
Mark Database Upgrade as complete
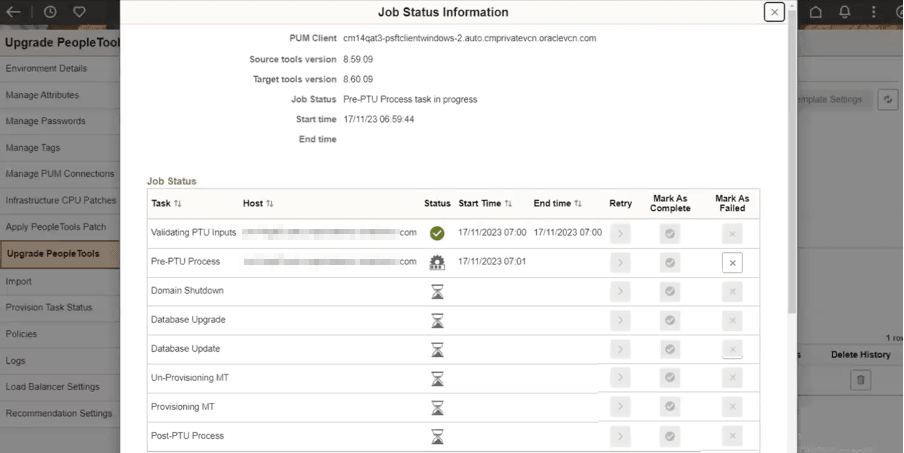pyautogui.click(x=670, y=320)
